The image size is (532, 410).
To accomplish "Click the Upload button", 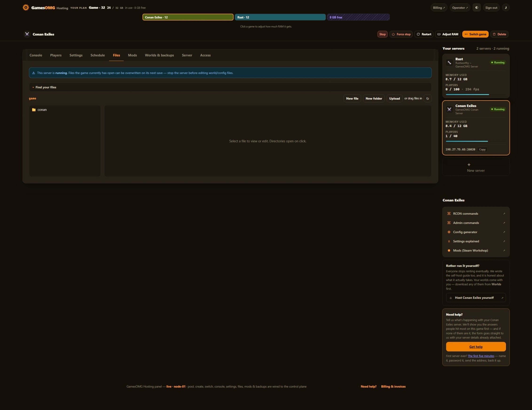I will coord(395,98).
